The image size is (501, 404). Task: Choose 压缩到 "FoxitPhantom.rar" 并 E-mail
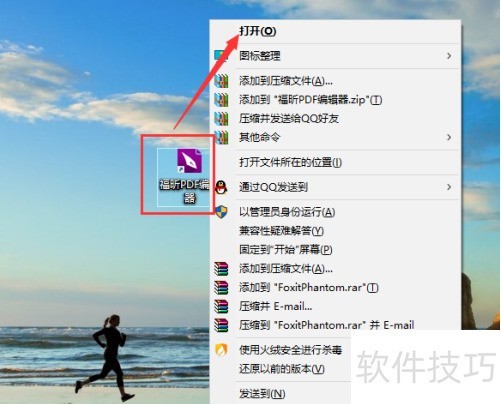click(327, 325)
